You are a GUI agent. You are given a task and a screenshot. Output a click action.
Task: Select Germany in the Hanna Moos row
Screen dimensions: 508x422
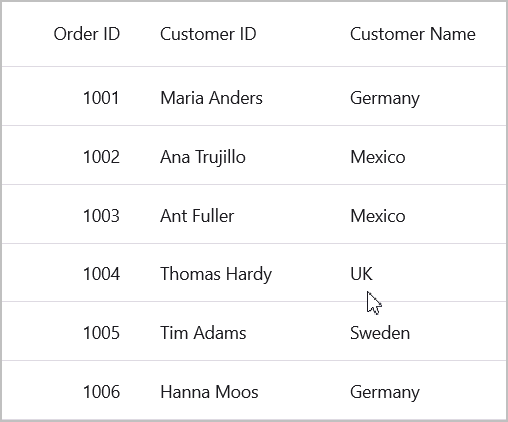coord(385,393)
